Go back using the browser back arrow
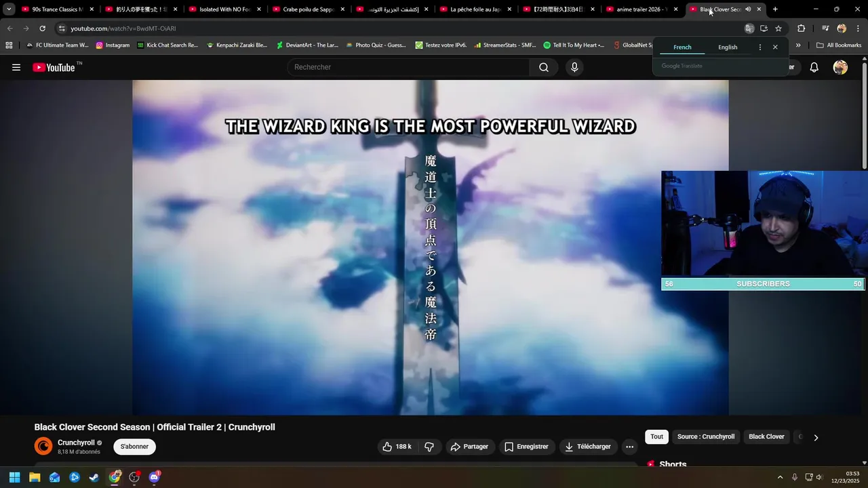 9,28
